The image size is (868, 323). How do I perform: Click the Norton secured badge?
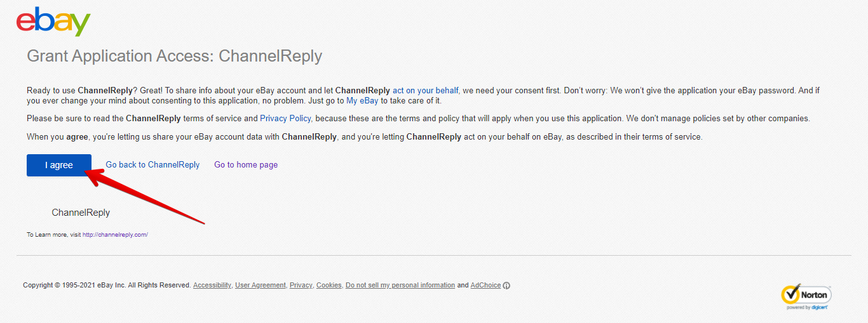tap(806, 296)
